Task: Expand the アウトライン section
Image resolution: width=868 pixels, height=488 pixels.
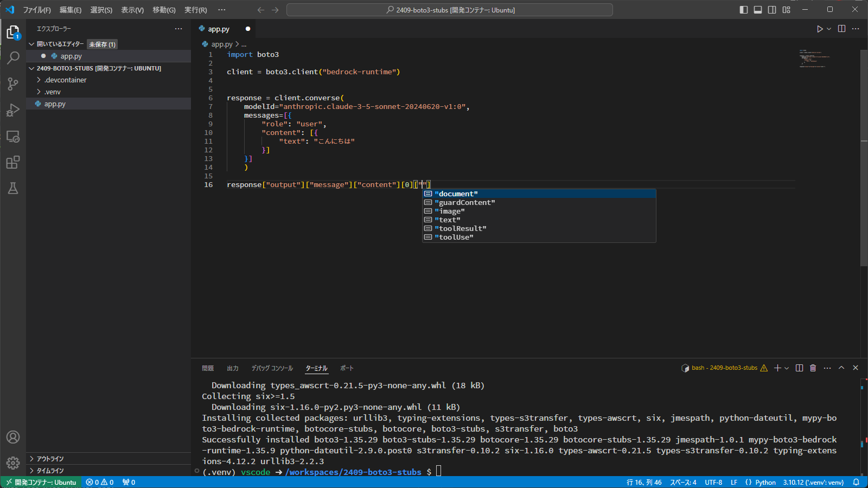Action: (x=50, y=459)
